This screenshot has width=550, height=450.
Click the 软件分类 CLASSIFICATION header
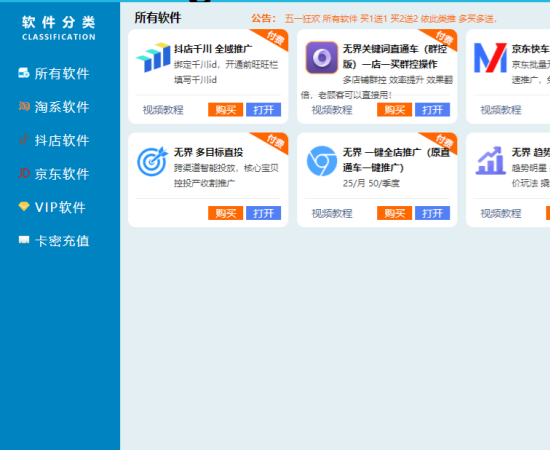coord(59,28)
